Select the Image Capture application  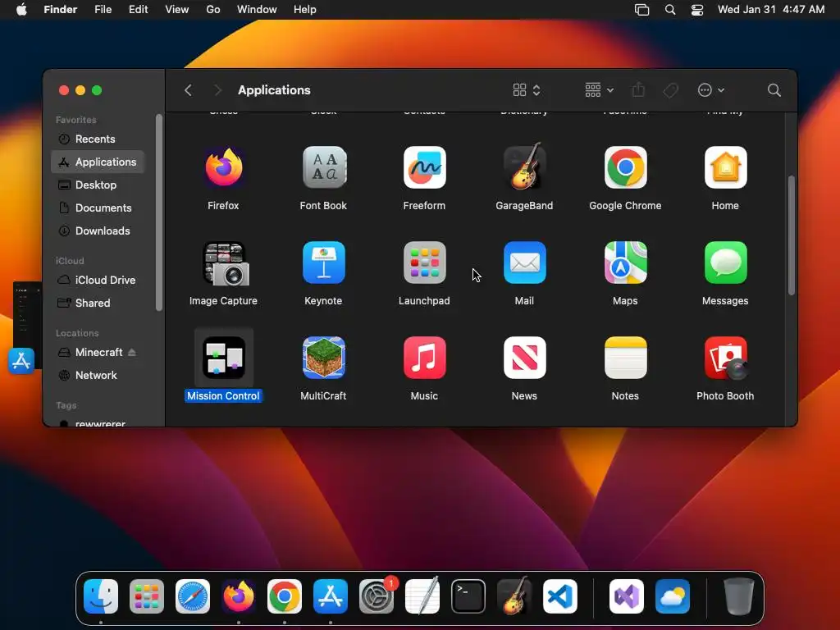[x=225, y=263]
